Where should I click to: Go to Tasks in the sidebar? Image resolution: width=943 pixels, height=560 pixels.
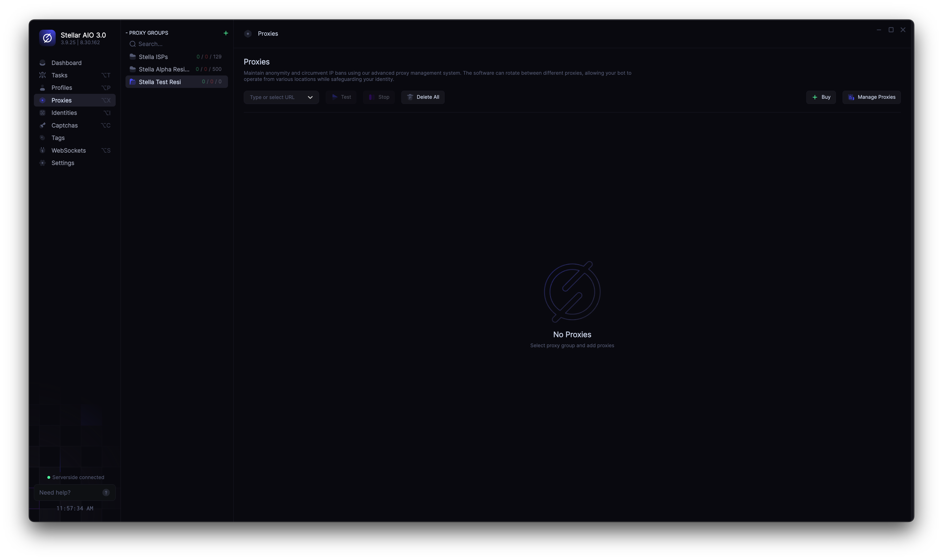coord(59,75)
